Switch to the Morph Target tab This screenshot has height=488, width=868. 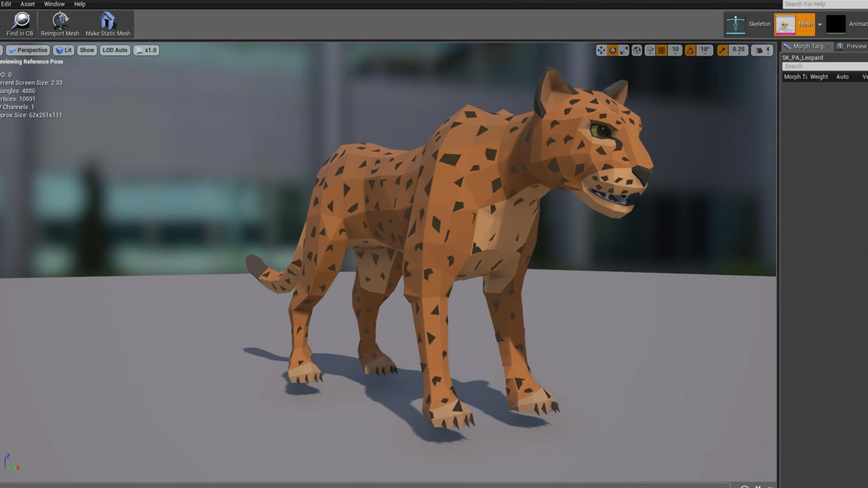(x=804, y=46)
